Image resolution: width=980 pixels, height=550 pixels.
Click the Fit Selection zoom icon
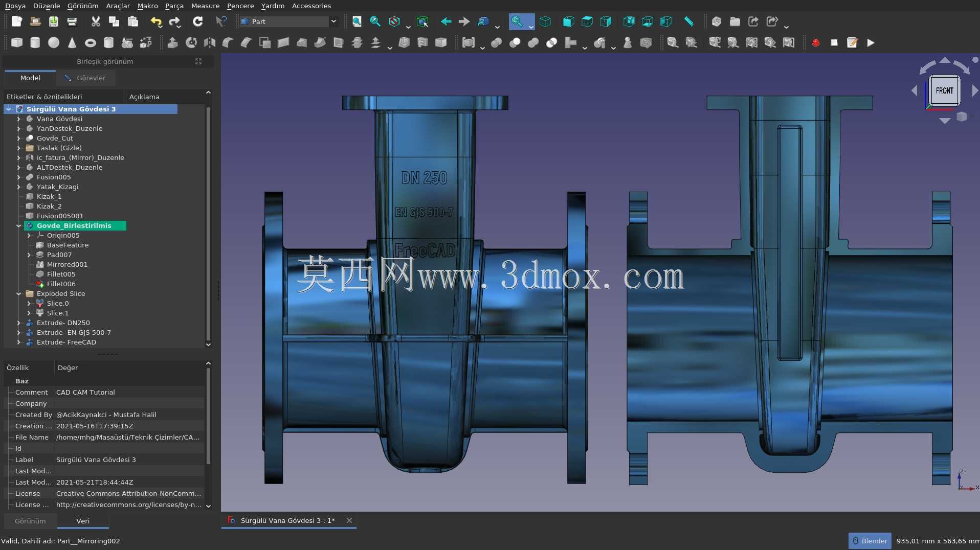click(375, 21)
